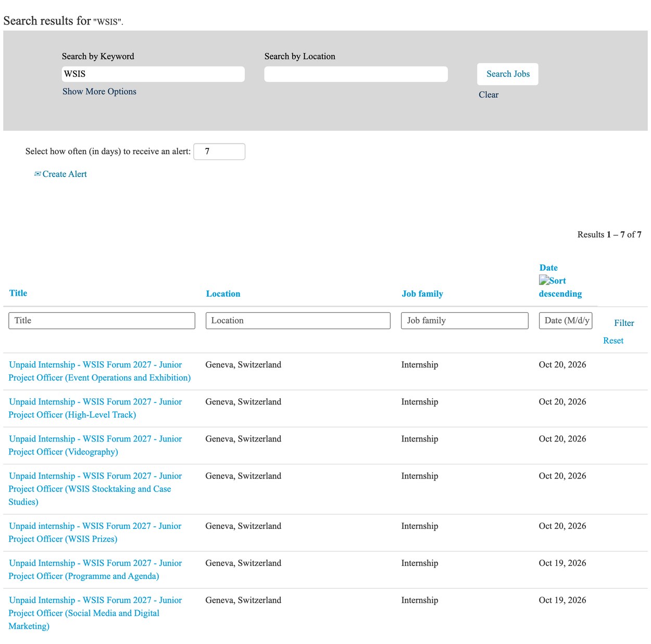Focus the Search by Location field
651x644 pixels.
pos(356,74)
